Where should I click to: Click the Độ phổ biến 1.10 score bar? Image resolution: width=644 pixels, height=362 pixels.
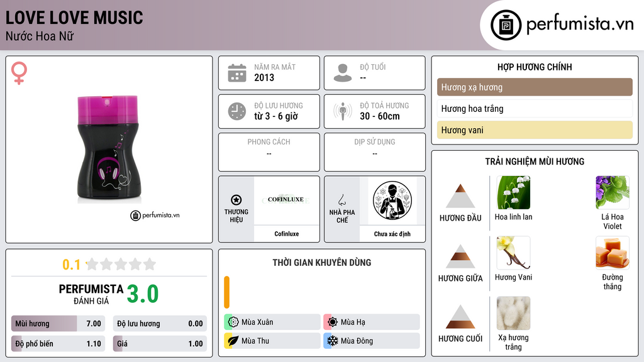click(x=58, y=344)
